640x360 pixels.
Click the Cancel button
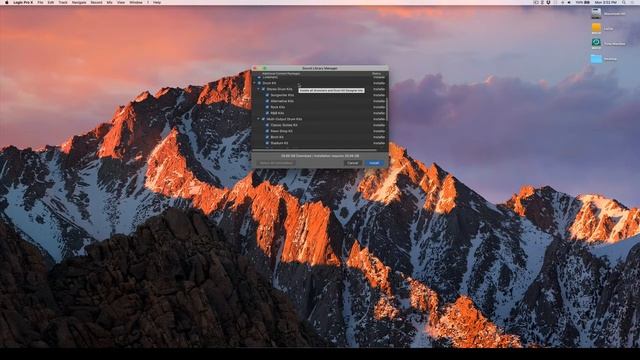[353, 163]
